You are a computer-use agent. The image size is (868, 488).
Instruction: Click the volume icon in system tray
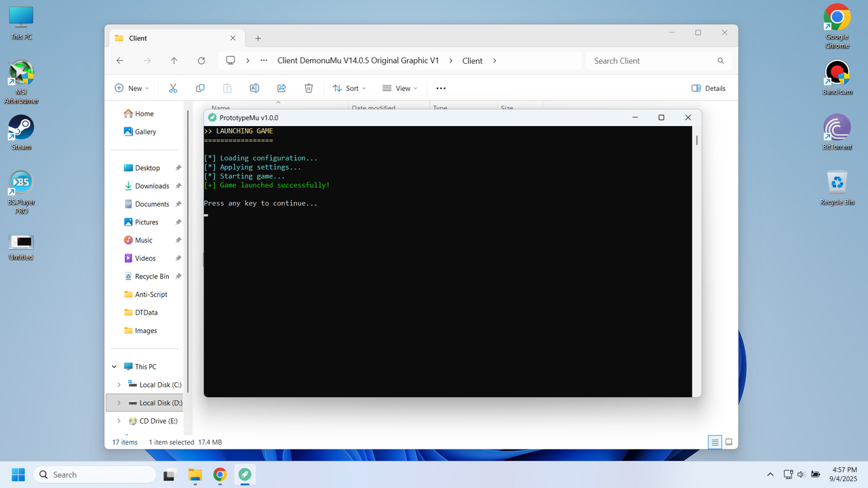[x=801, y=474]
